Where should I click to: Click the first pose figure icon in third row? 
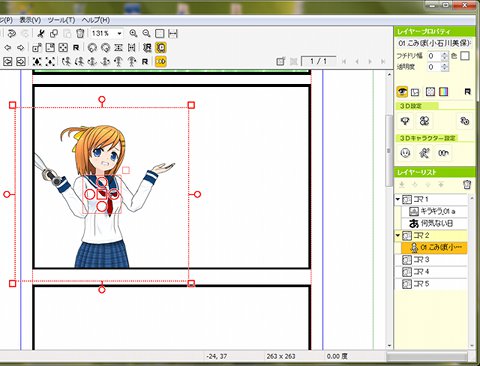[x=66, y=62]
